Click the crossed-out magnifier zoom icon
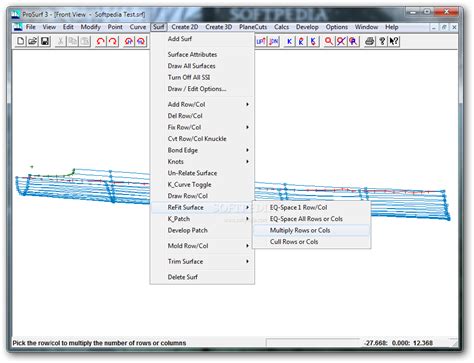 [x=341, y=41]
